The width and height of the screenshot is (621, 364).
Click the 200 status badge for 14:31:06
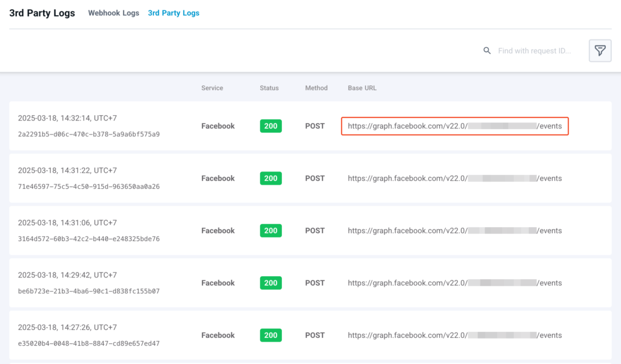pos(271,230)
